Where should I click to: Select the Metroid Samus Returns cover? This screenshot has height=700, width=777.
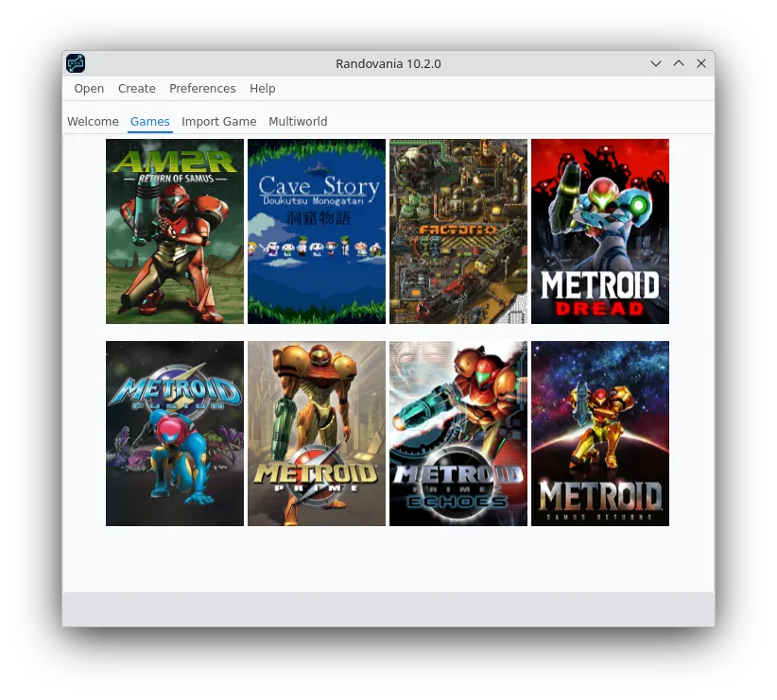pyautogui.click(x=599, y=434)
